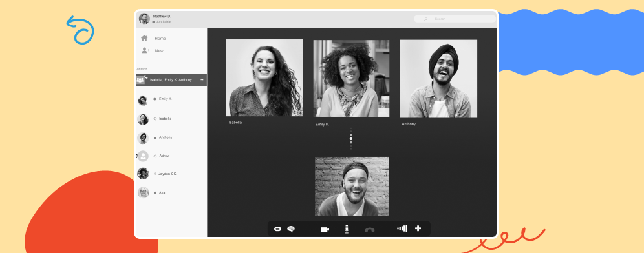Click Anthony's video tile

click(438, 79)
